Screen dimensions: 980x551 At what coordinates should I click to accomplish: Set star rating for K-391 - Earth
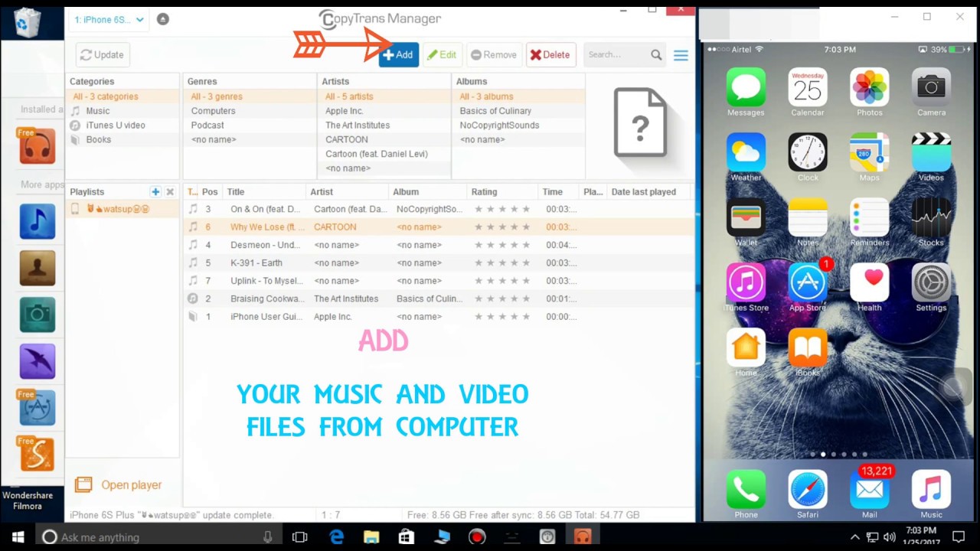(501, 263)
